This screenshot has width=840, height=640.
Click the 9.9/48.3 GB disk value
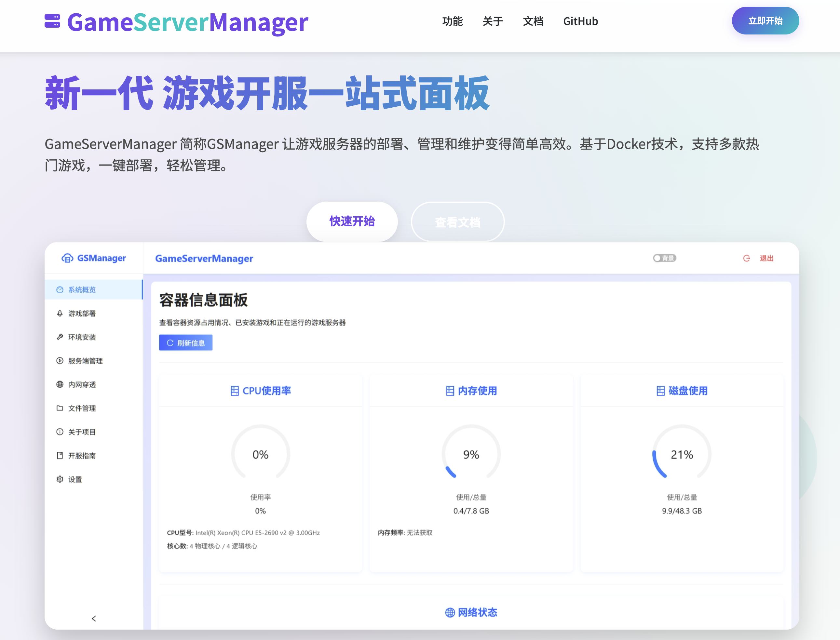click(x=682, y=511)
